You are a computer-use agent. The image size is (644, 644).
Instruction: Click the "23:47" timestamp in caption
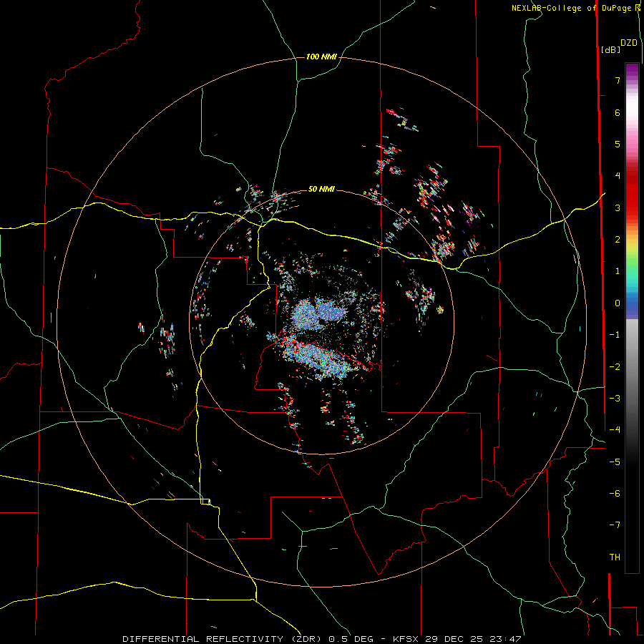(506, 639)
